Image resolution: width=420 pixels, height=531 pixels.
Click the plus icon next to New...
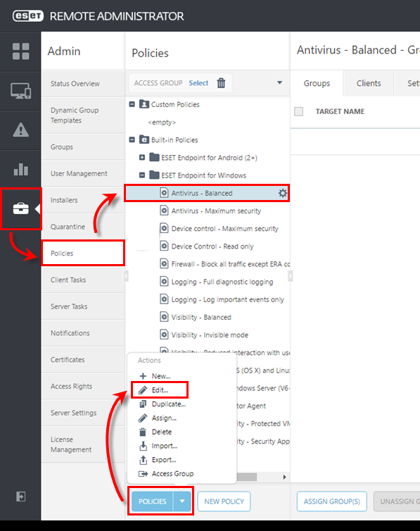(x=143, y=376)
